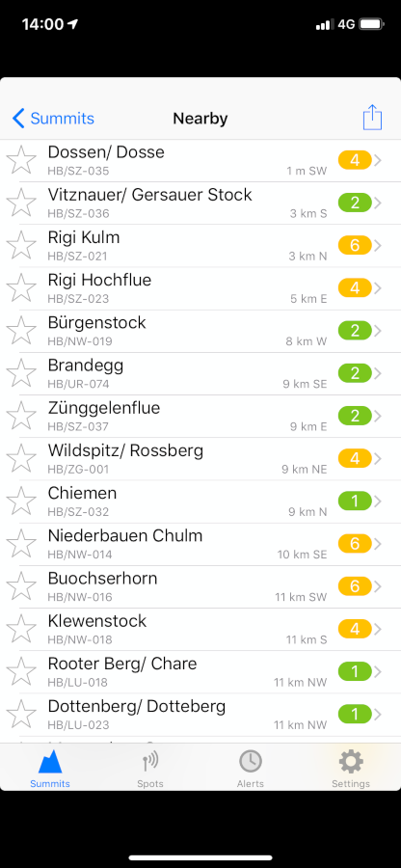Switch to the Alerts tab
401x868 pixels.
pos(250,769)
